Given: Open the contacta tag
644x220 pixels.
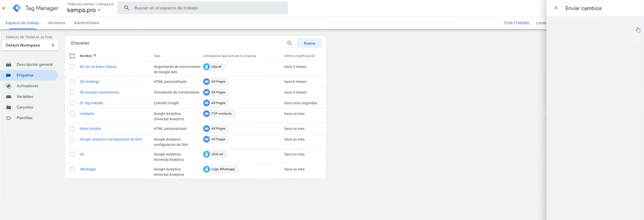Looking at the screenshot, I should (x=87, y=114).
